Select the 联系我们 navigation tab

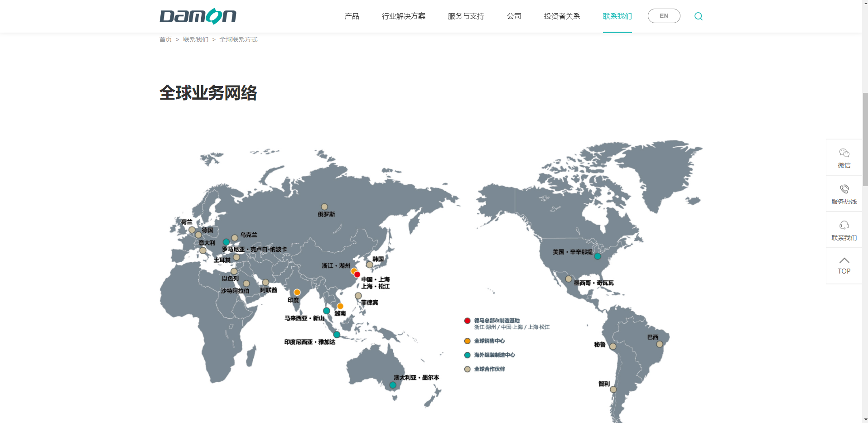(617, 16)
